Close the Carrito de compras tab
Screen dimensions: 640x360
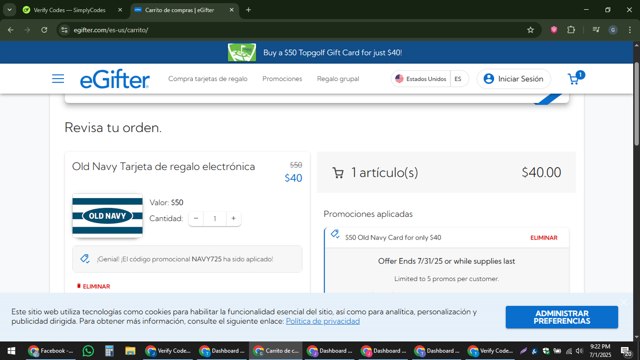(x=231, y=10)
